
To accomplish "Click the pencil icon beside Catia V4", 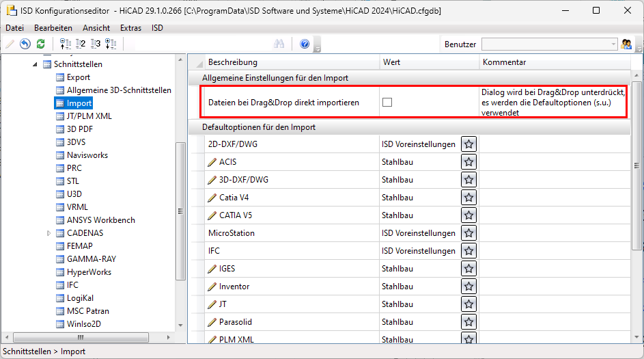I will tap(212, 198).
